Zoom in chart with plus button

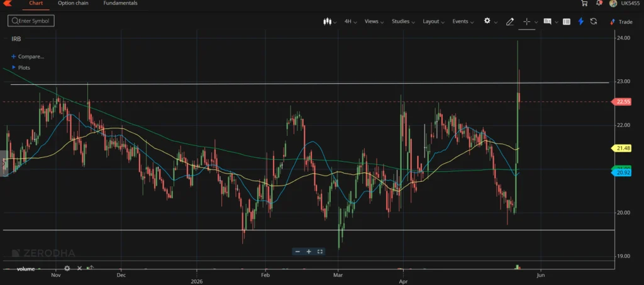[309, 252]
